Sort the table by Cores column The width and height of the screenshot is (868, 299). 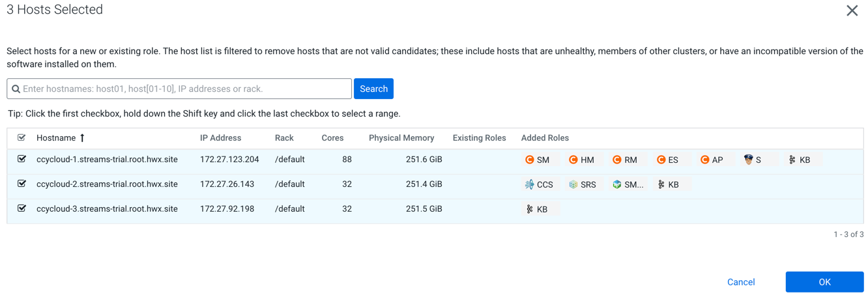point(332,138)
